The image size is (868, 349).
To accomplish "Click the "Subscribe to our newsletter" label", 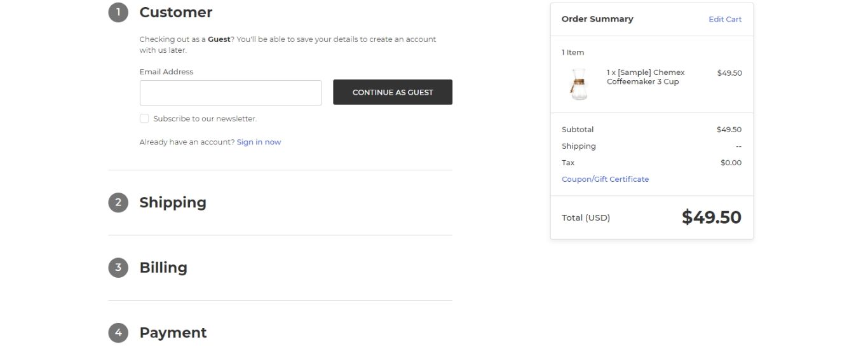I will point(205,119).
